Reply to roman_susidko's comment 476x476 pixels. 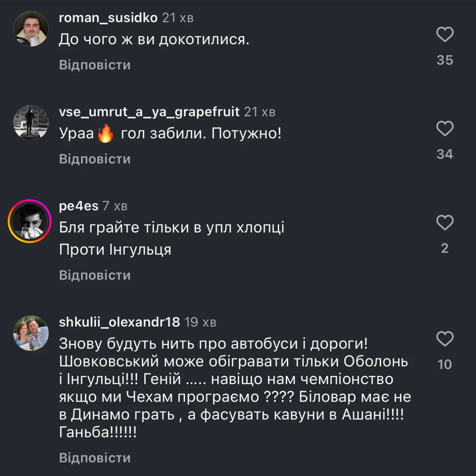(x=95, y=65)
